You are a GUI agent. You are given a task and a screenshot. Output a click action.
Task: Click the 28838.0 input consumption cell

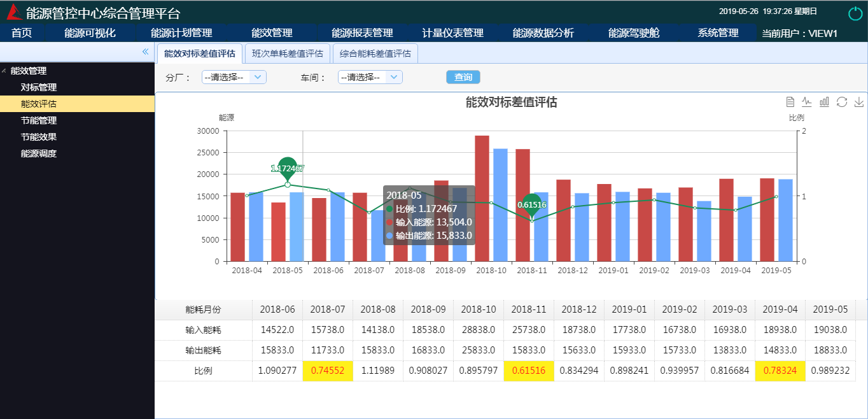[479, 330]
